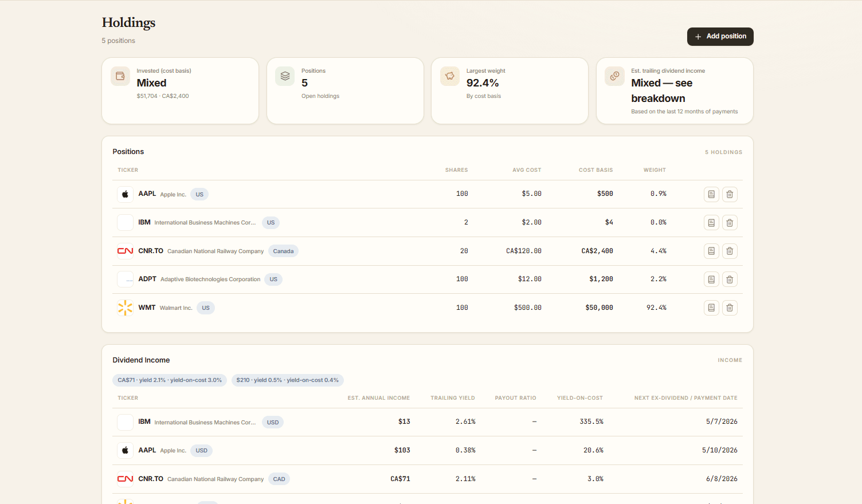Select the AAPL ticker in Positions table
Viewport: 862px width, 504px height.
pos(147,194)
